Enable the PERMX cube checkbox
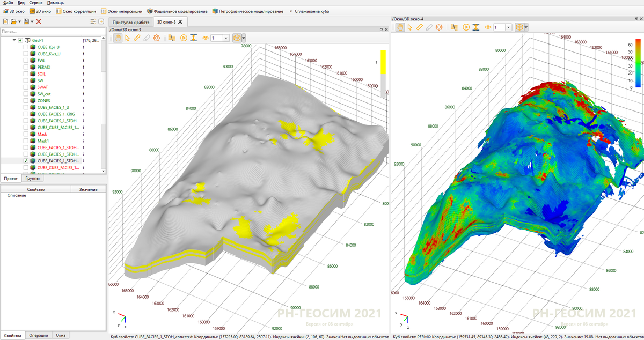 tap(26, 67)
